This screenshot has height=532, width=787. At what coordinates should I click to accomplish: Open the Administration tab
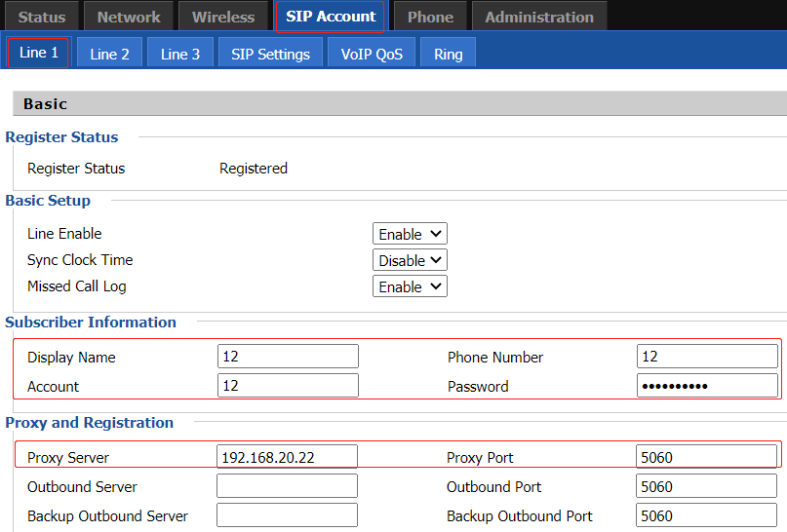click(x=539, y=17)
